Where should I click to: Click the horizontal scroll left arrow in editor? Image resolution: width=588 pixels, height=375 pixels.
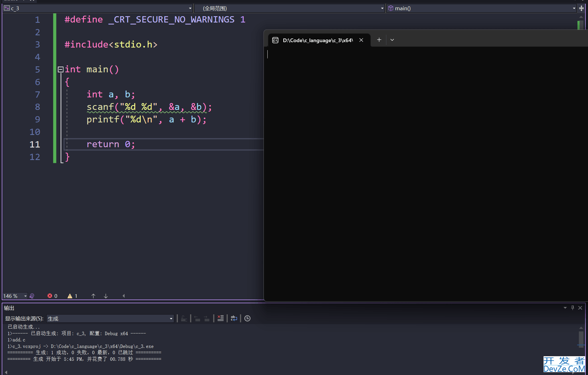tap(124, 296)
